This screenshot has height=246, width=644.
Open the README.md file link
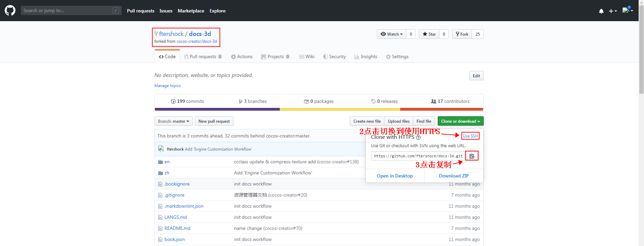click(x=177, y=229)
